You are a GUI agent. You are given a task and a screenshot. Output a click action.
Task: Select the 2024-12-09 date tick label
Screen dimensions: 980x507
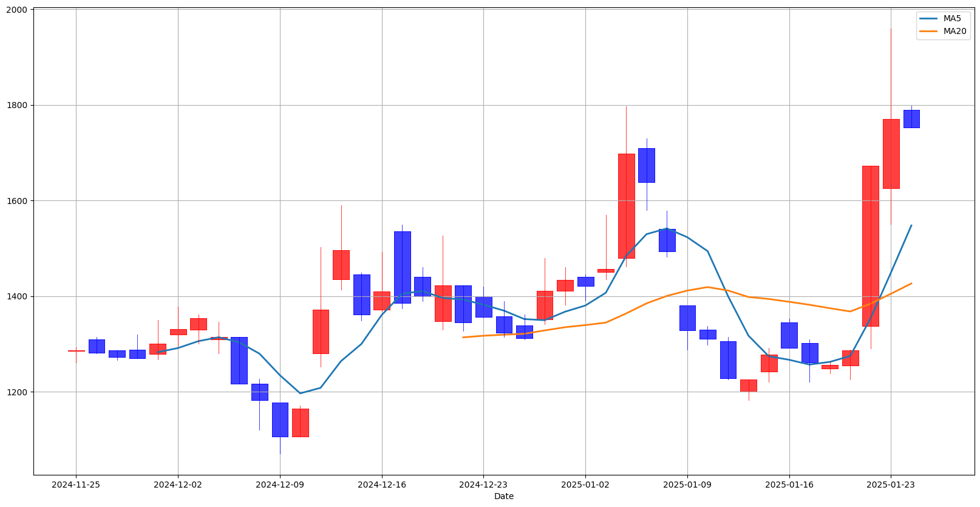[279, 485]
